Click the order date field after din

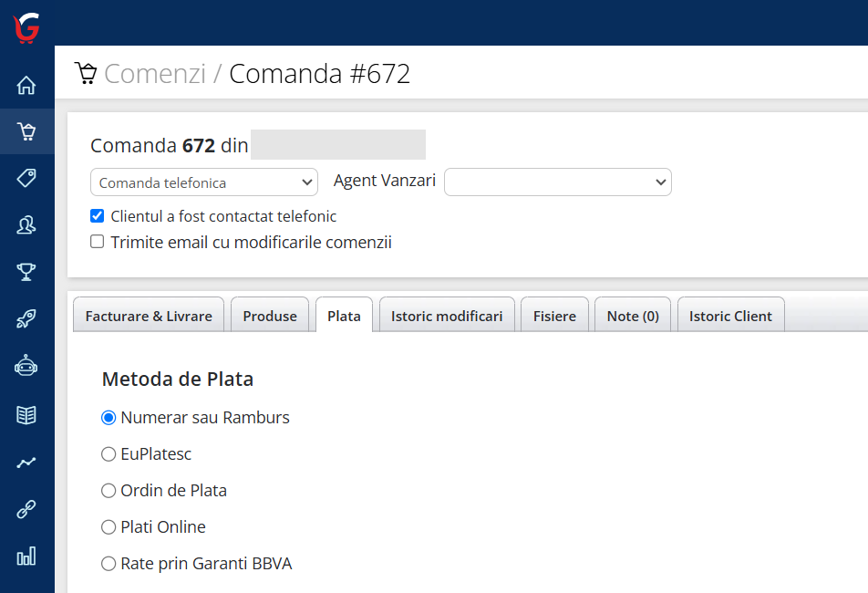338,144
